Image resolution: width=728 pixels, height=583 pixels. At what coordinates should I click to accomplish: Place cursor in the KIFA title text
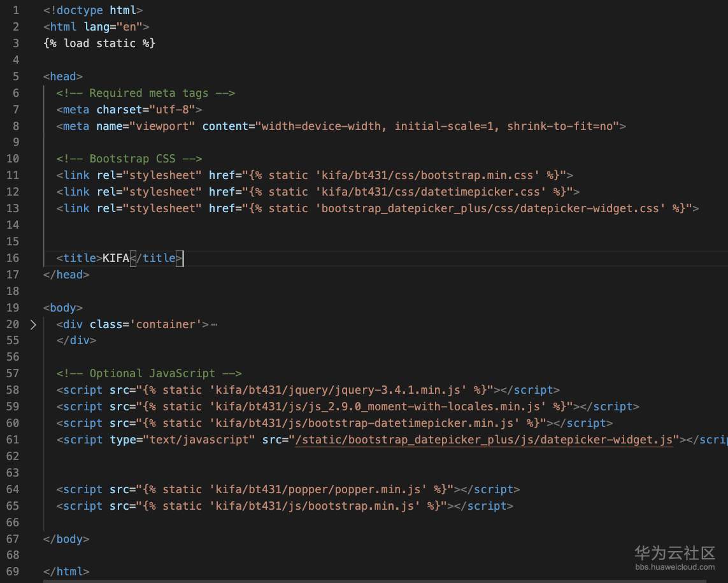coord(115,258)
